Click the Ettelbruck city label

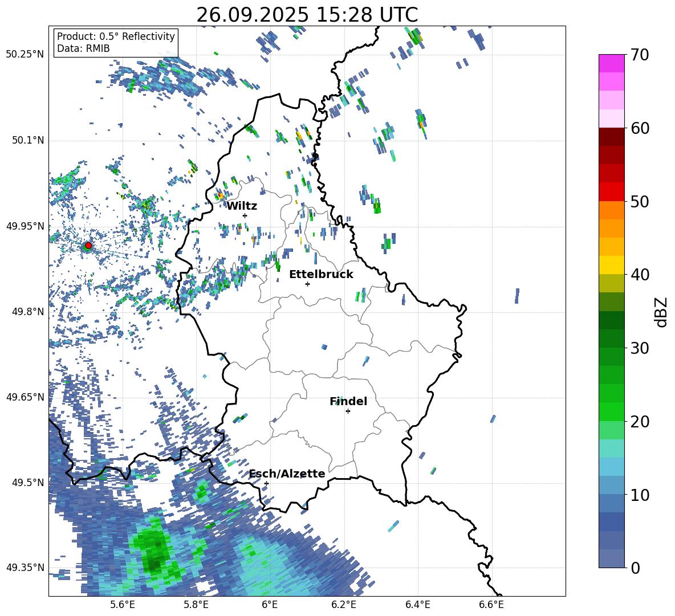coord(321,275)
